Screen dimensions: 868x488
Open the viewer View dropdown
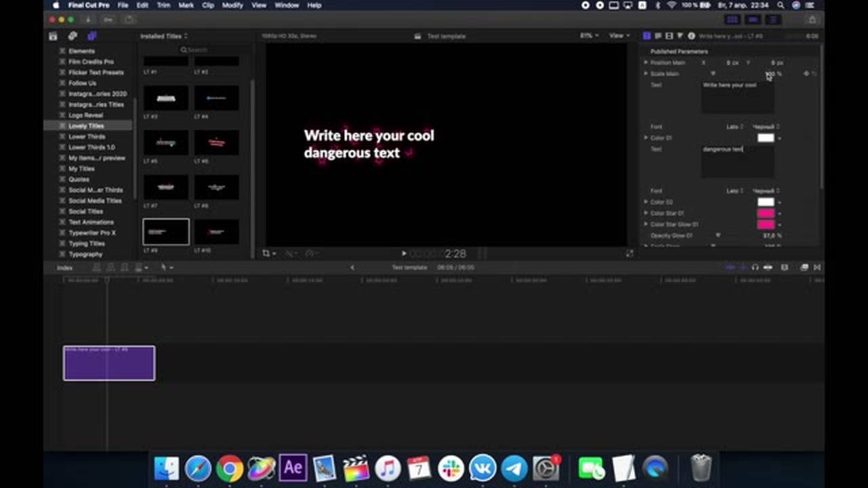click(618, 36)
